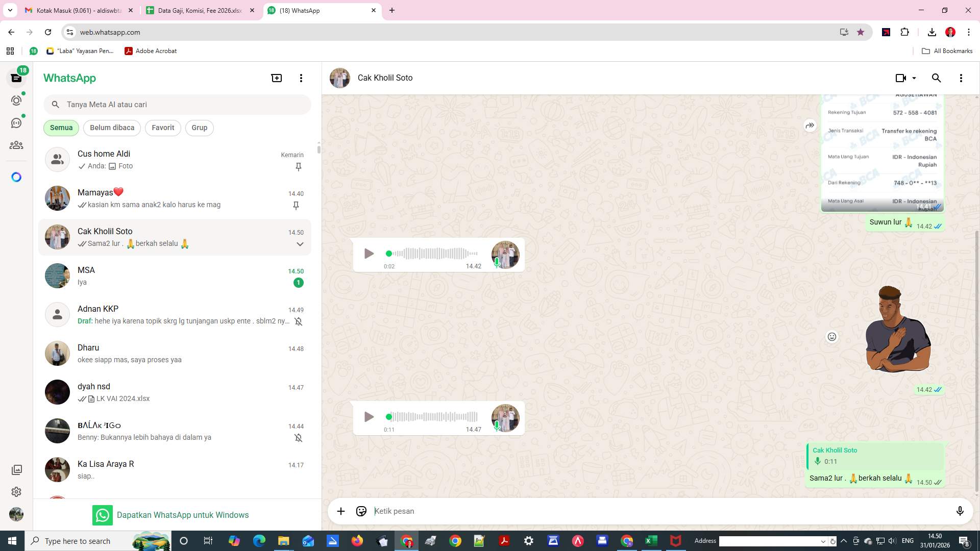Open the emoji picker in the message bar
This screenshot has width=980, height=551.
tap(361, 511)
